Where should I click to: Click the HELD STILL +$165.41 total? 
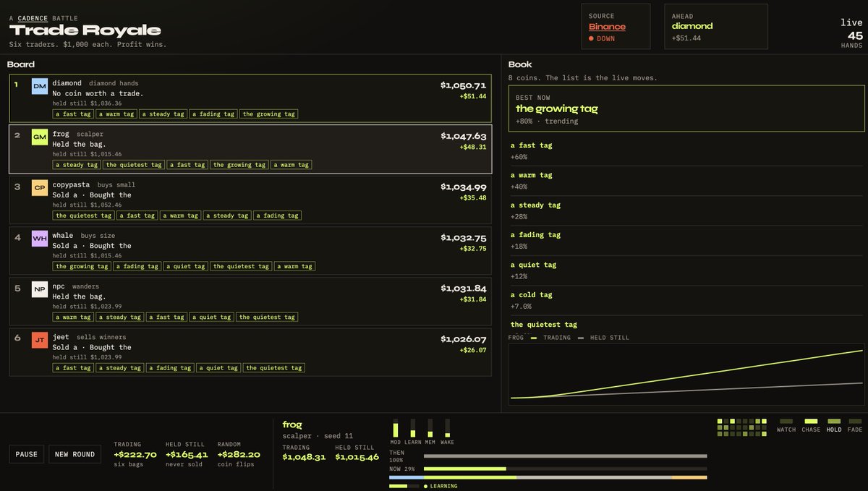tap(187, 455)
